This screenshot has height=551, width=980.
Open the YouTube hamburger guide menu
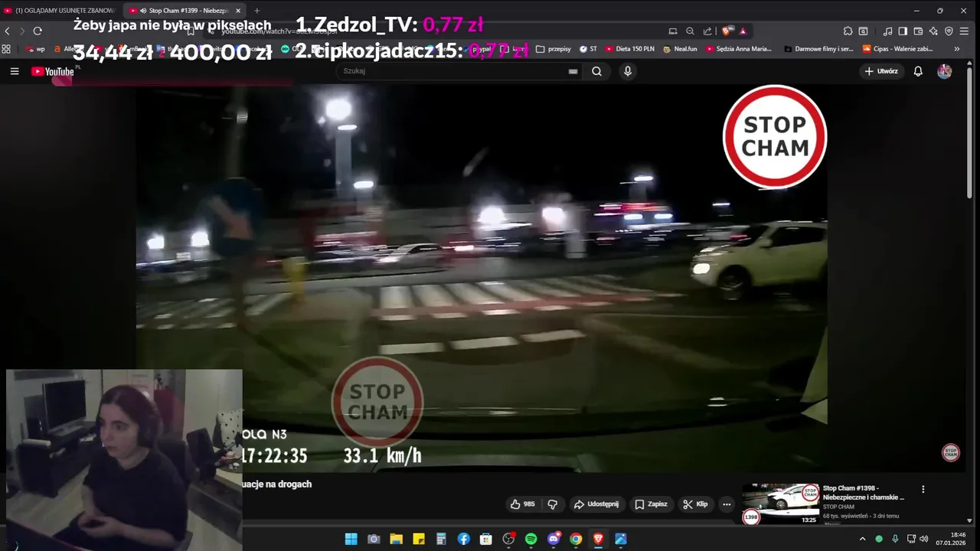point(15,71)
